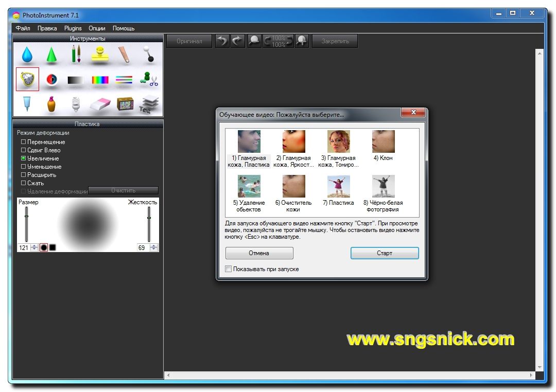Image resolution: width=556 pixels, height=392 pixels.
Task: Select tutorial 6 Очиститель кожи
Action: pos(293,194)
